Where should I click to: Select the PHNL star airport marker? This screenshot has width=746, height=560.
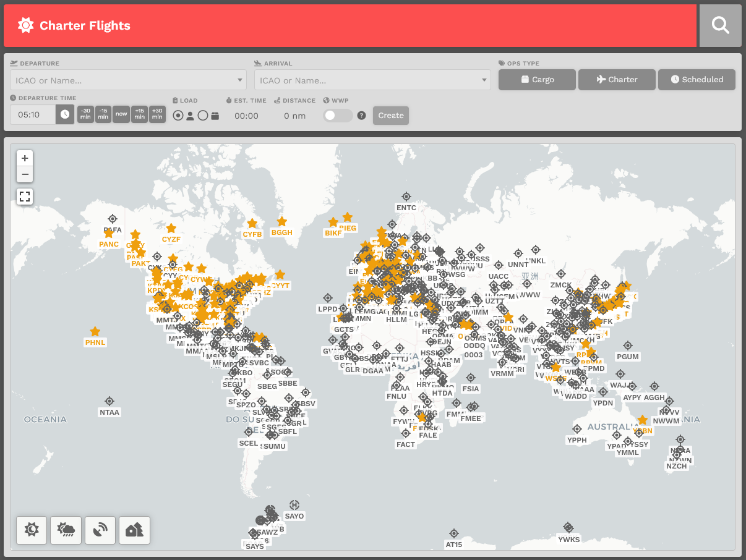[x=95, y=332]
